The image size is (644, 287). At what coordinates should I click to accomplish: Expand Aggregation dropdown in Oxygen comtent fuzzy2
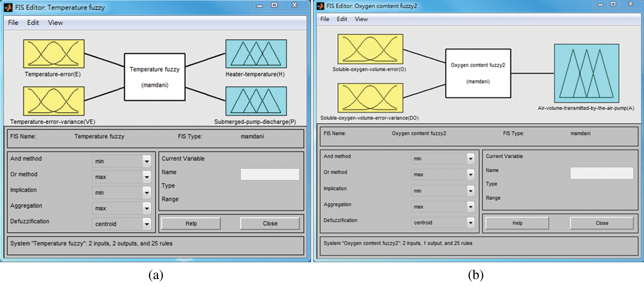point(471,207)
